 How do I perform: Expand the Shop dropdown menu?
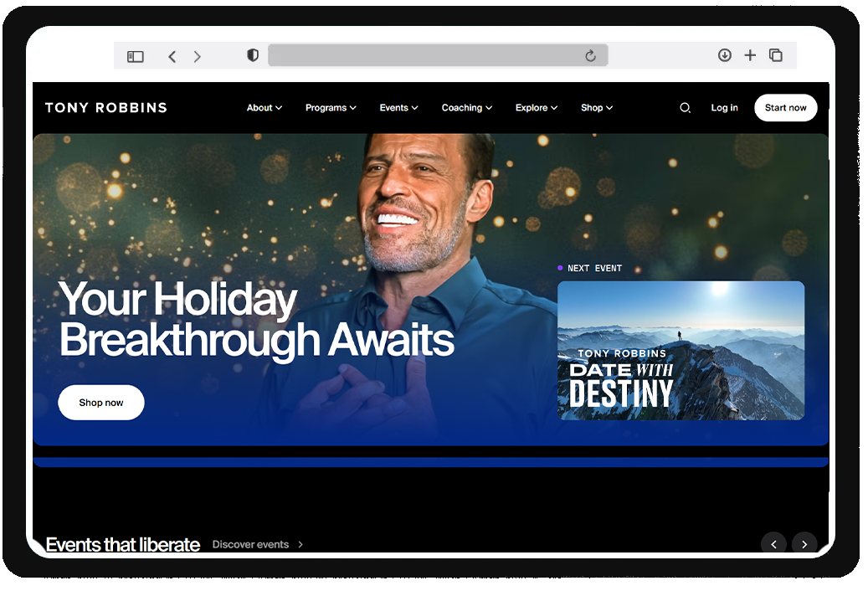tap(596, 108)
